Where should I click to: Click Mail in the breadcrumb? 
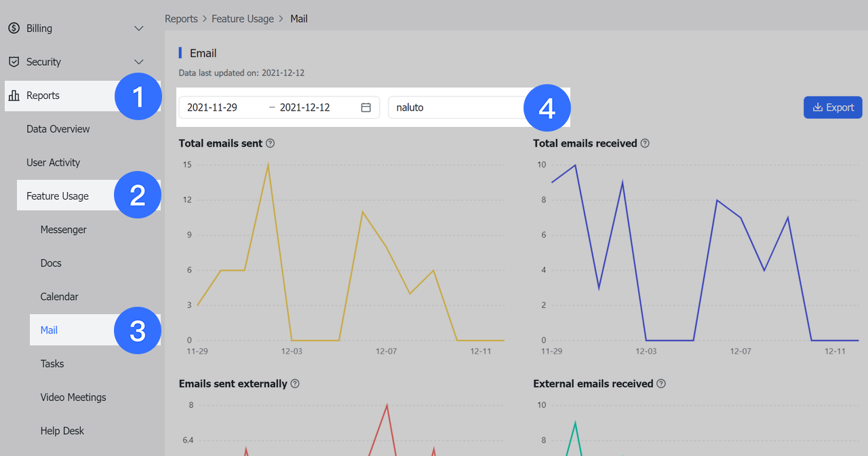point(299,19)
